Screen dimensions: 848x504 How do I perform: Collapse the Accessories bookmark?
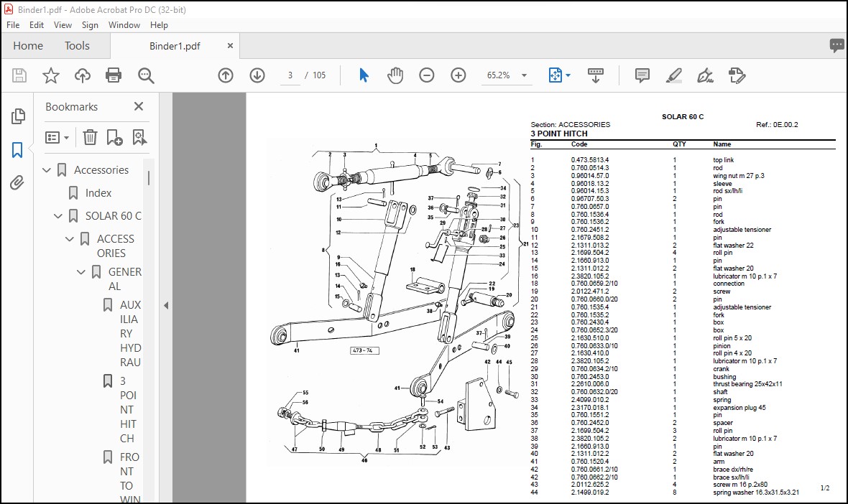pyautogui.click(x=47, y=170)
